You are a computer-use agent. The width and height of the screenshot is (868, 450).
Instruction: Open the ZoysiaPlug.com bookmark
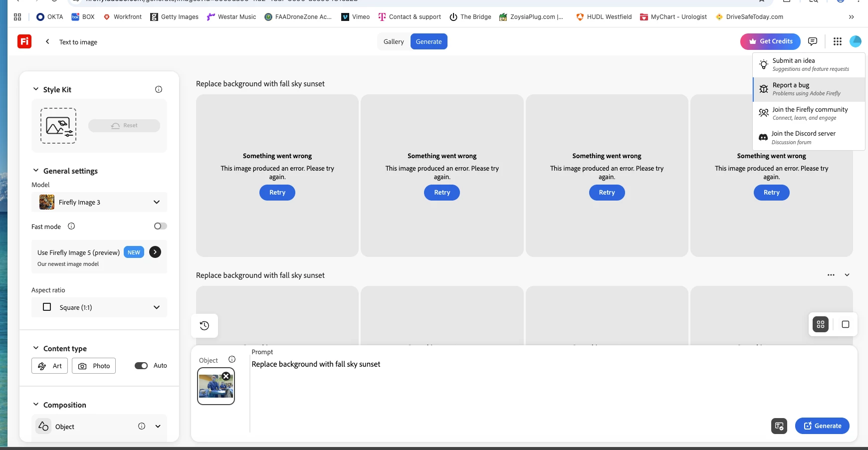(x=531, y=16)
